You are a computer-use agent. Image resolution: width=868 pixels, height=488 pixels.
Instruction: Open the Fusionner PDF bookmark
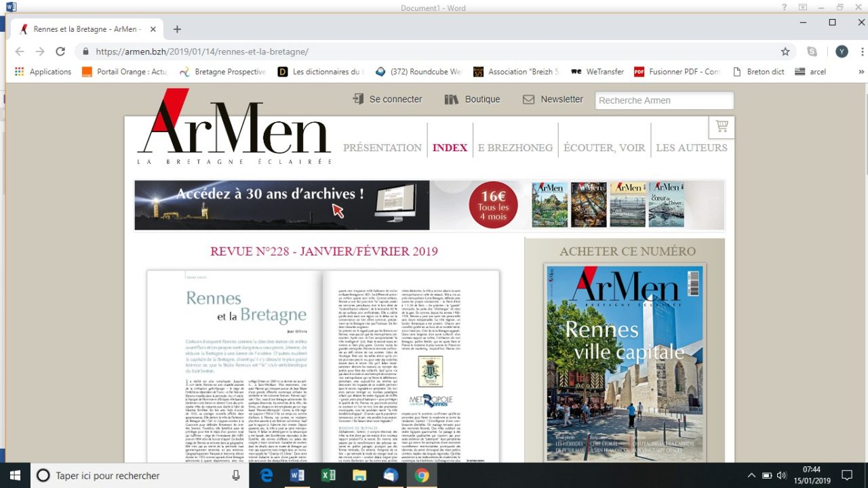(677, 71)
